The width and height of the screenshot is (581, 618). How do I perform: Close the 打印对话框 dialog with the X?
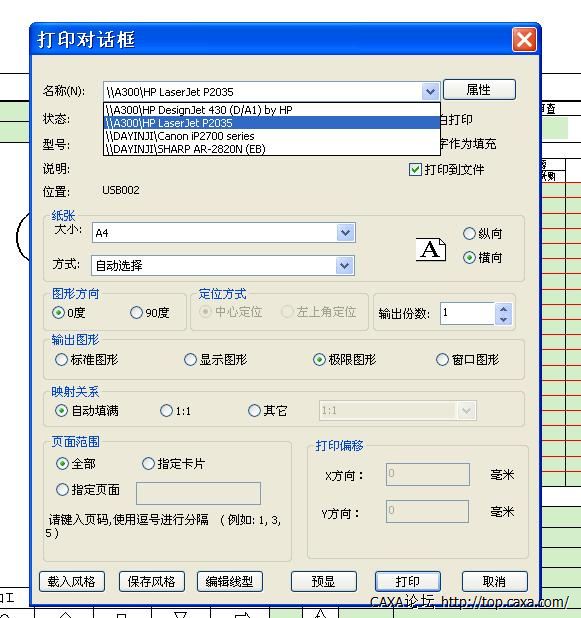point(524,39)
